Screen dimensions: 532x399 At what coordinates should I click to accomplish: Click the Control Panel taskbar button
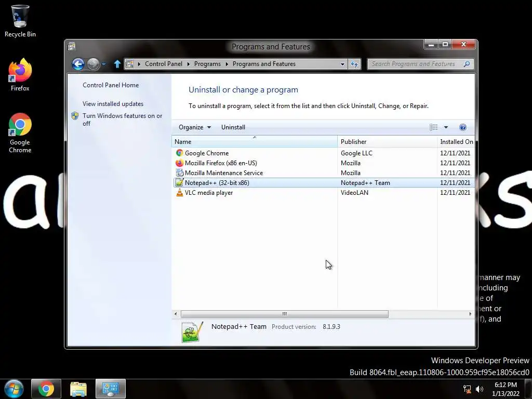(111, 389)
